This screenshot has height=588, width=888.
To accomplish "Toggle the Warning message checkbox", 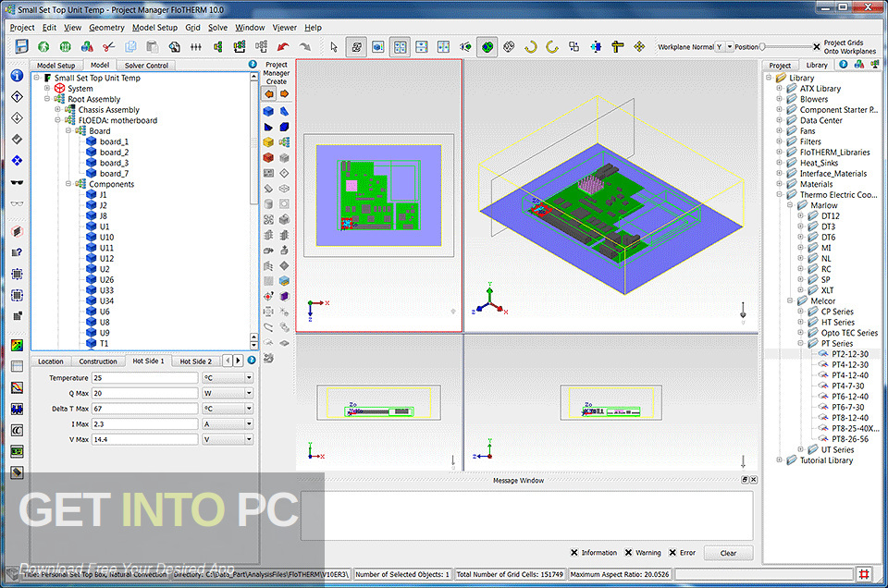I will pos(628,553).
